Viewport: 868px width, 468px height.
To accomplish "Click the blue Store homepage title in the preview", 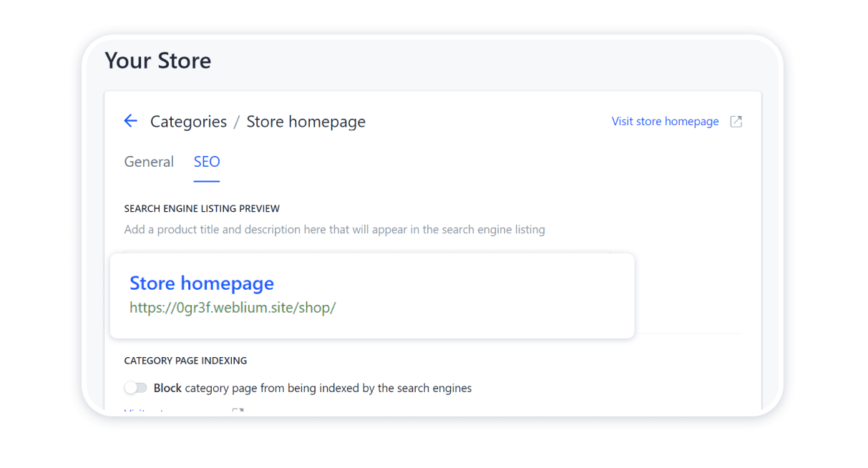I will click(x=201, y=283).
